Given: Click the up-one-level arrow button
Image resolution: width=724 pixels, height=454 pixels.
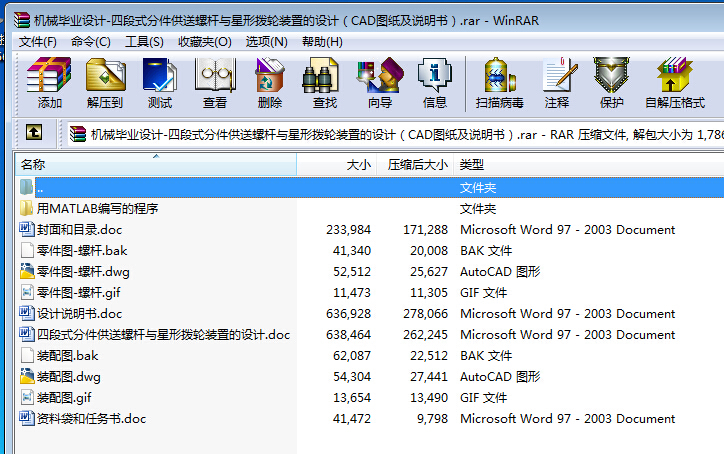Looking at the screenshot, I should click(x=34, y=133).
